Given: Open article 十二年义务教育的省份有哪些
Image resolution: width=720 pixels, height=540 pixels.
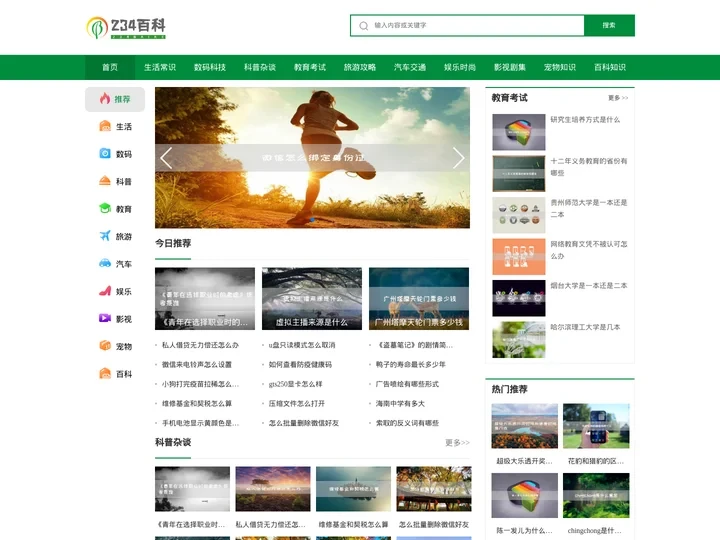Looking at the screenshot, I should (x=589, y=167).
